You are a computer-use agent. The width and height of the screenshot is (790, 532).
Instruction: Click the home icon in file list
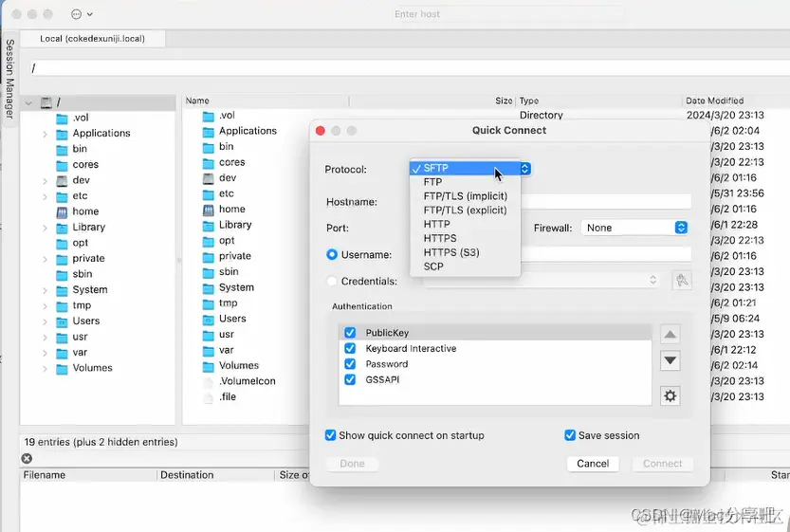(208, 209)
